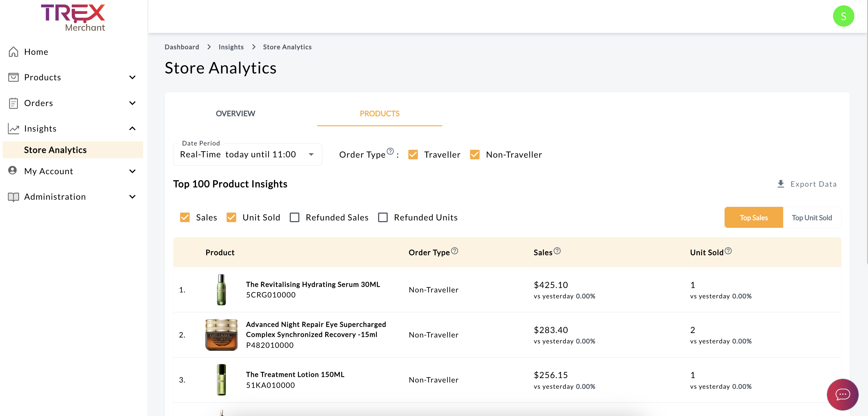Image resolution: width=868 pixels, height=416 pixels.
Task: Enable the Refunded Sales checkbox
Action: (x=294, y=217)
